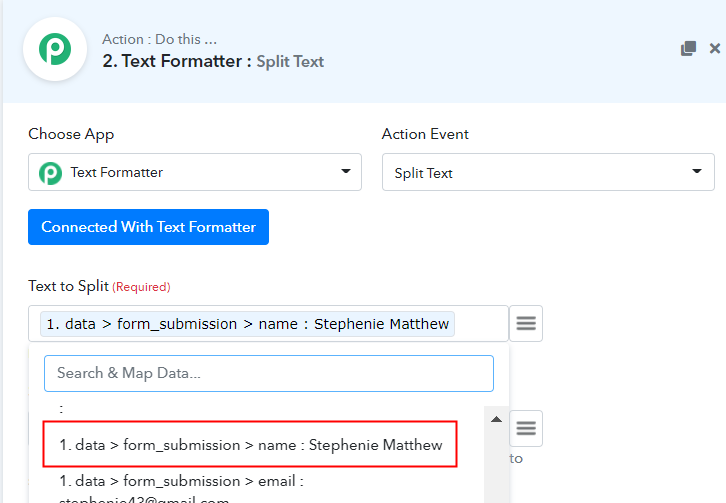Click the Search & Map Data input
Screen dimensions: 726x503
point(269,373)
